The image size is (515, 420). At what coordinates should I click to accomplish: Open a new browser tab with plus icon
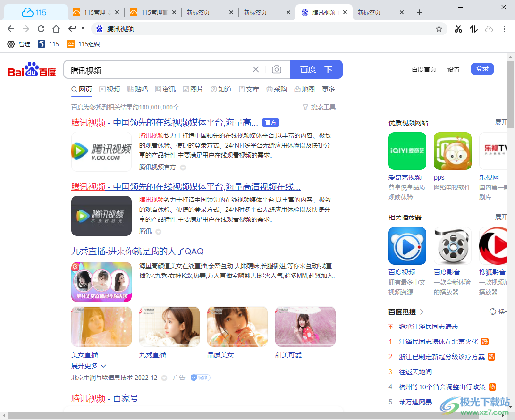pyautogui.click(x=420, y=12)
